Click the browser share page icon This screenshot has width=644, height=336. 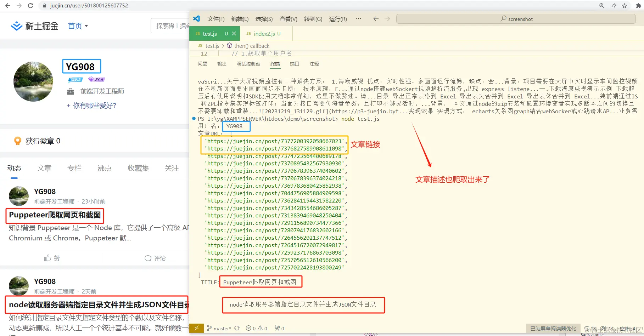pyautogui.click(x=613, y=6)
